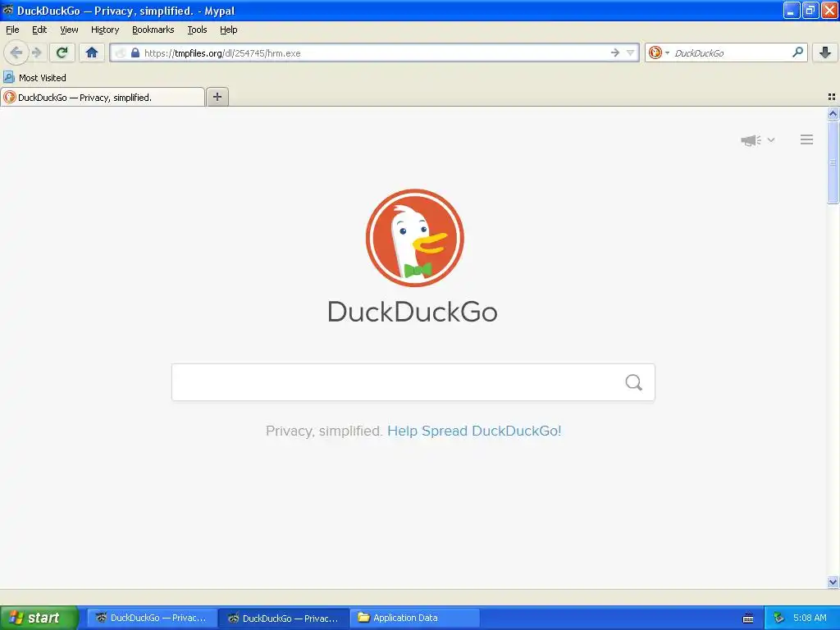Click the magnifier in browser search box

(797, 52)
